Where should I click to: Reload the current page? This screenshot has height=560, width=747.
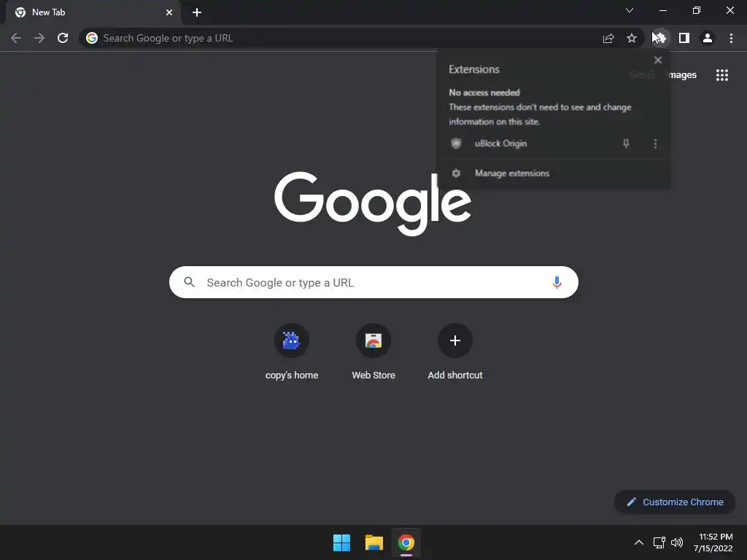[x=63, y=38]
